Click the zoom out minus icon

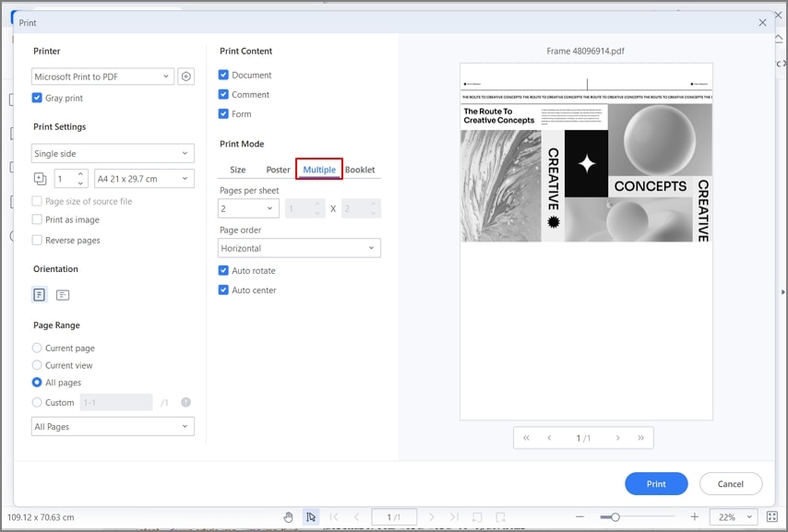(x=580, y=517)
